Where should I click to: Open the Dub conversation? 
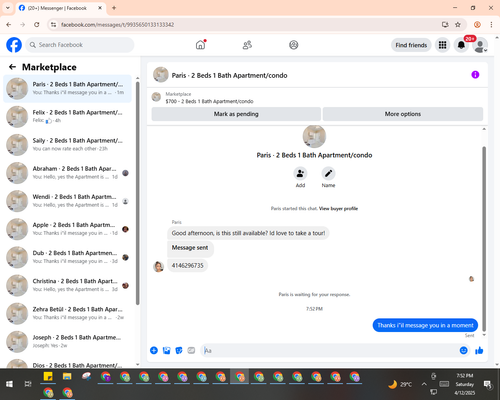[67, 257]
